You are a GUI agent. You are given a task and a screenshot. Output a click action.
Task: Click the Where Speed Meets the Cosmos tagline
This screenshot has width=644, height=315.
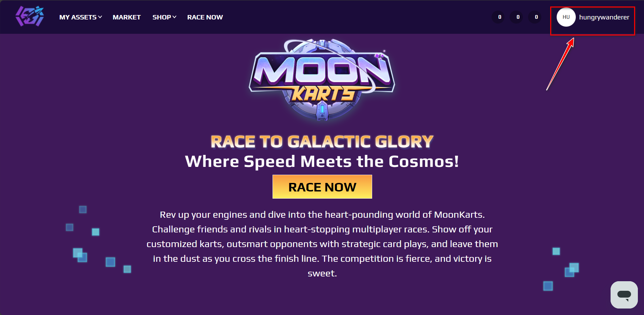click(x=322, y=161)
